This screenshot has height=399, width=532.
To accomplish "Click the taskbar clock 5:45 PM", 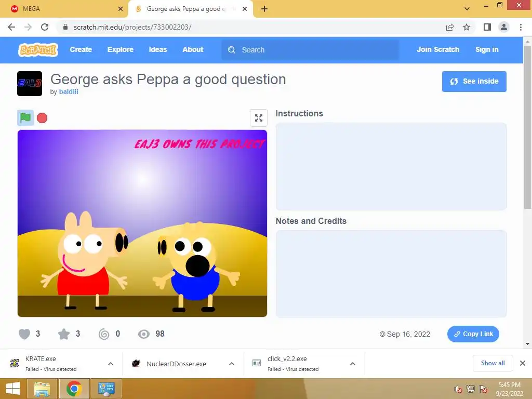I will pyautogui.click(x=510, y=385).
